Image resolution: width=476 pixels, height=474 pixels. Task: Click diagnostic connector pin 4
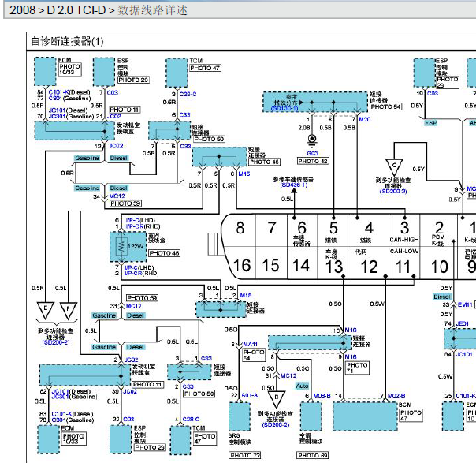pyautogui.click(x=369, y=228)
